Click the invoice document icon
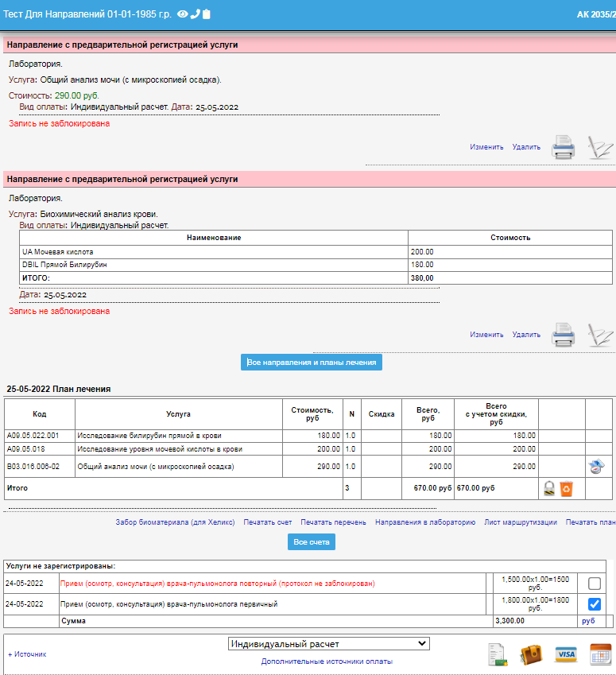Image resolution: width=616 pixels, height=675 pixels. point(498,654)
